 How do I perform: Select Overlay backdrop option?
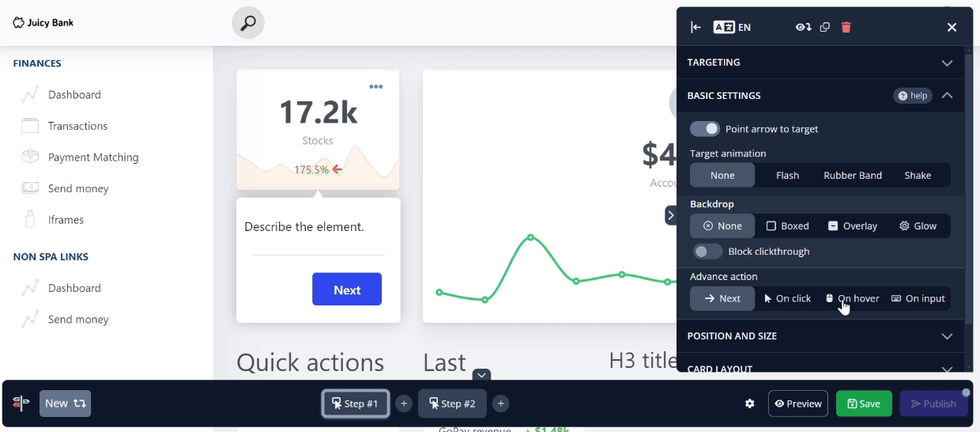(852, 226)
